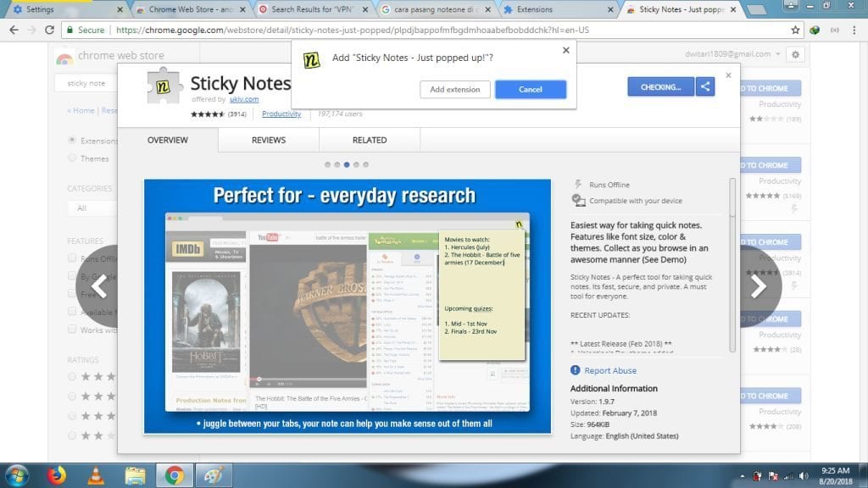This screenshot has height=488, width=868.
Task: Open the account email dropdown
Action: click(x=732, y=54)
